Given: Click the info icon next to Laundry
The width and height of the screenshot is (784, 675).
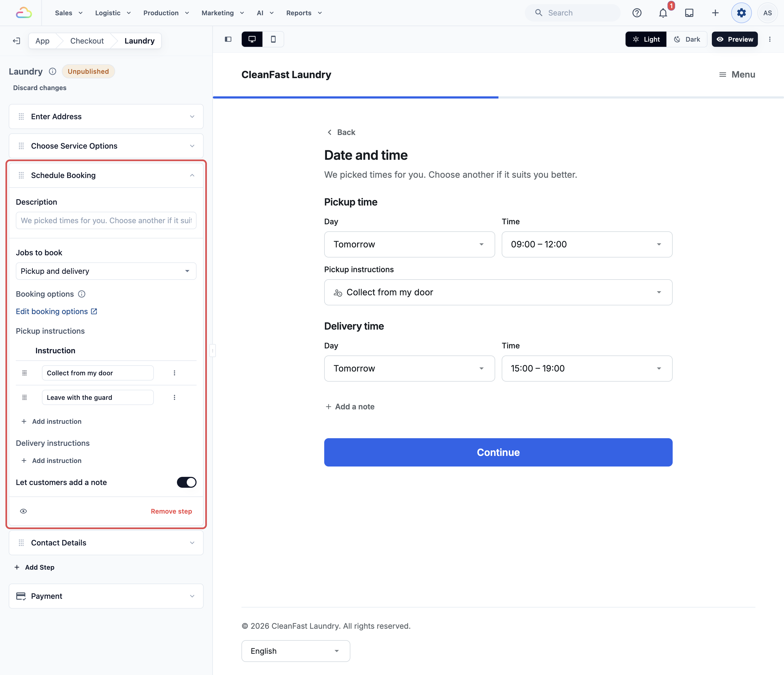Looking at the screenshot, I should (x=53, y=72).
